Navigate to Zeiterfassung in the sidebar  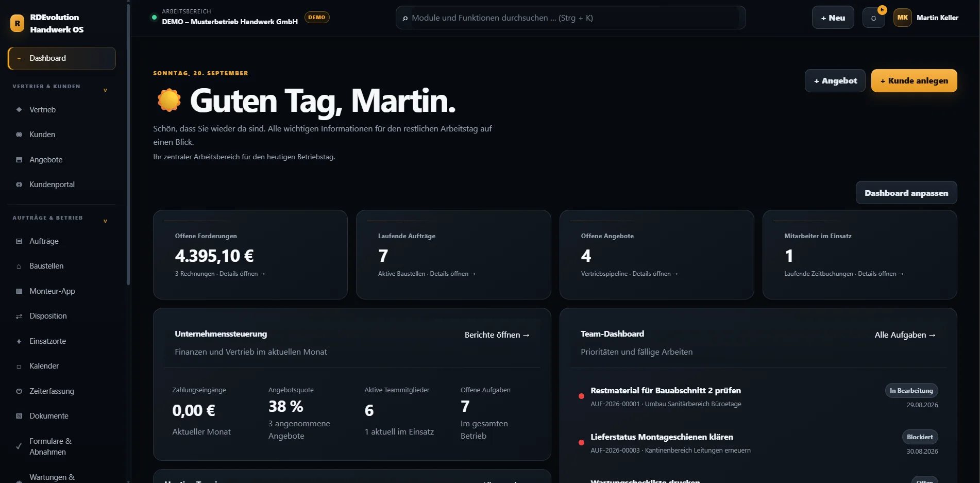62,391
